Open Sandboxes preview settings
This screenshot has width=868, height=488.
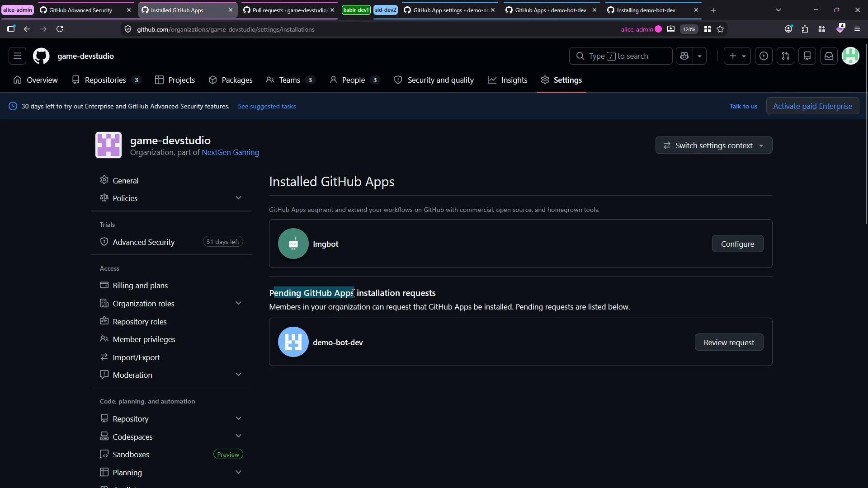[171, 455]
